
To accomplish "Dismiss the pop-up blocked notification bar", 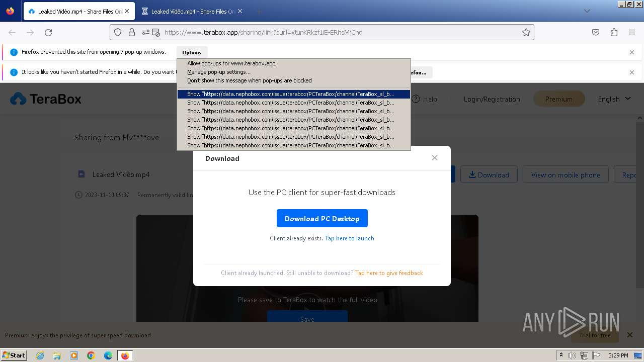I will click(632, 52).
